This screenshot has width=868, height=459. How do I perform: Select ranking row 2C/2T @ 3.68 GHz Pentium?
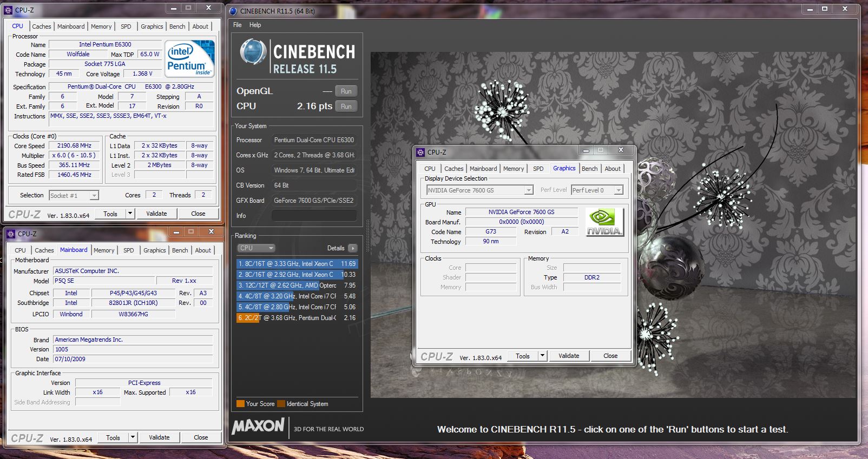tap(297, 318)
